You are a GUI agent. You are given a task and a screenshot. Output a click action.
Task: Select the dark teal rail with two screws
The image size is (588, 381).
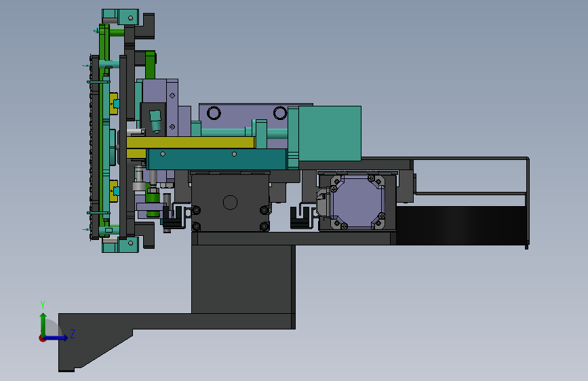coord(217,159)
